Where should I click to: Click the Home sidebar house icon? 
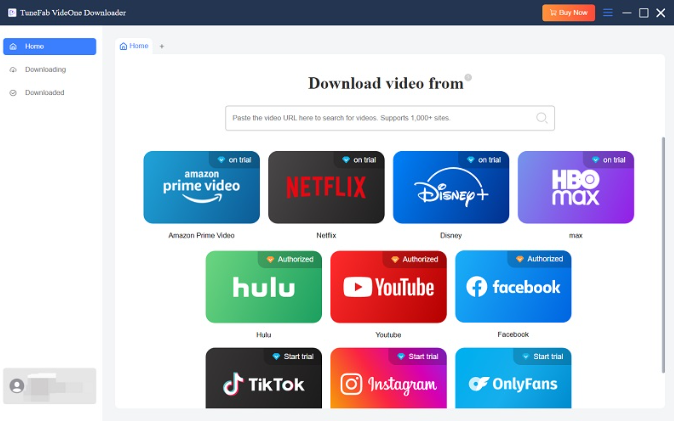[x=13, y=46]
